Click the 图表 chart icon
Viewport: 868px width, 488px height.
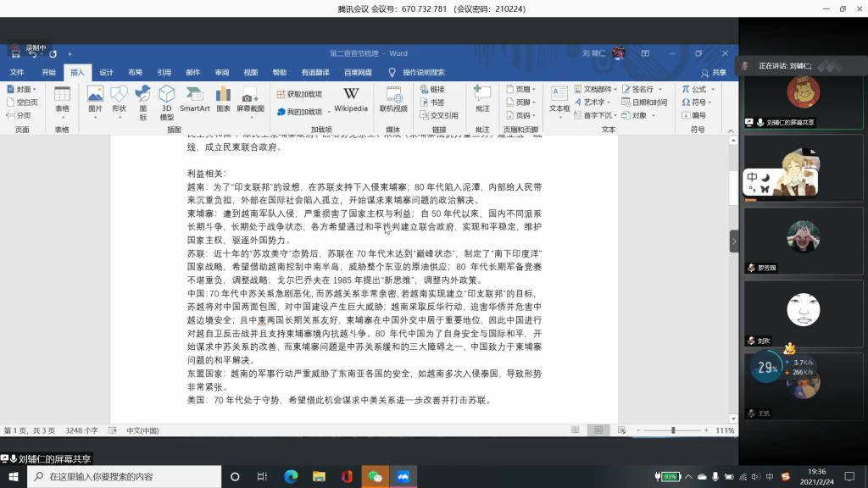(x=223, y=98)
